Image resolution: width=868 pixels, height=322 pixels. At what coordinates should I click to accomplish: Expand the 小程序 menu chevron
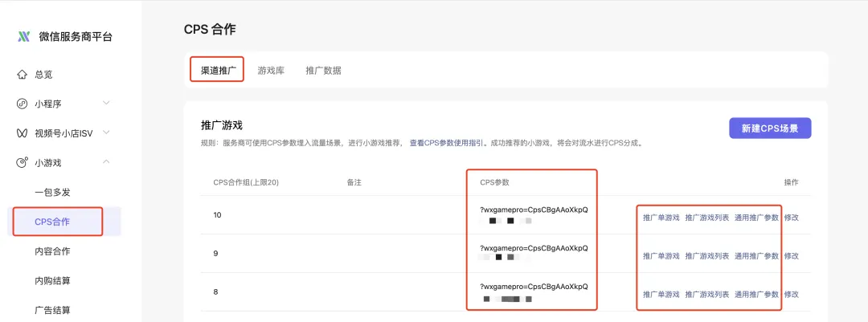coord(107,103)
